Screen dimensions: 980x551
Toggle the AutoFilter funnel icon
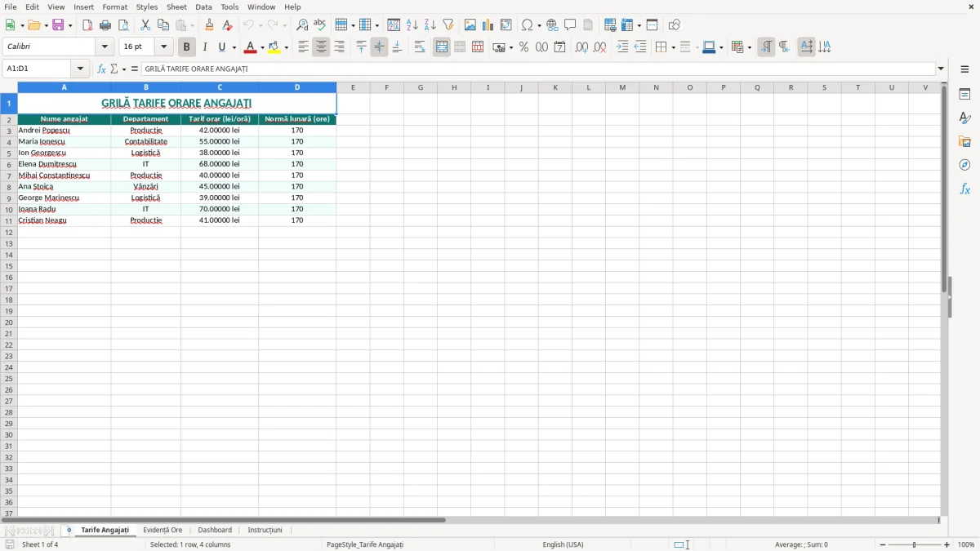pos(448,25)
